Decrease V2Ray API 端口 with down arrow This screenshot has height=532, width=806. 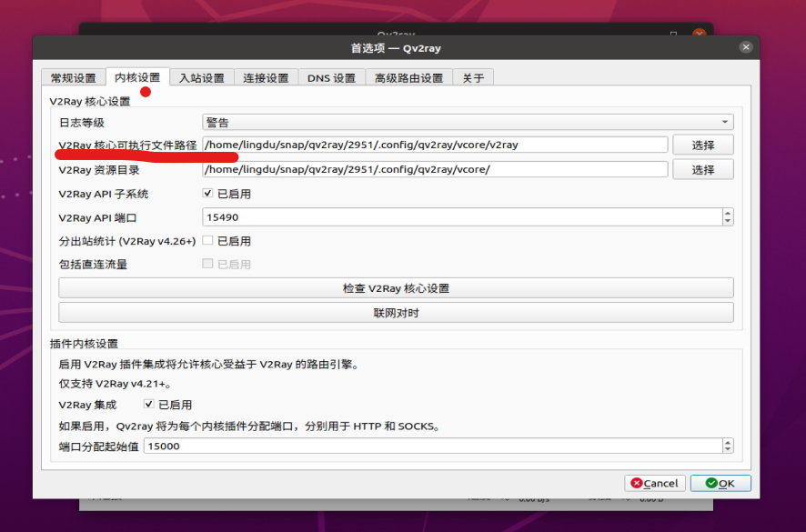(728, 222)
